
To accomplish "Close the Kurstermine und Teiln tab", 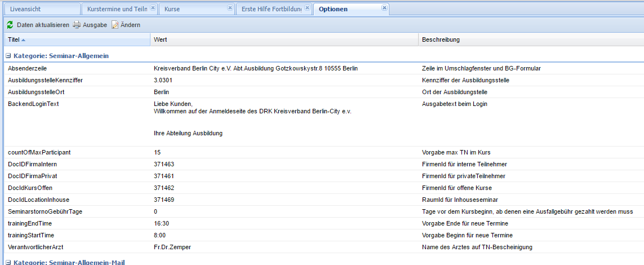I will [x=153, y=8].
